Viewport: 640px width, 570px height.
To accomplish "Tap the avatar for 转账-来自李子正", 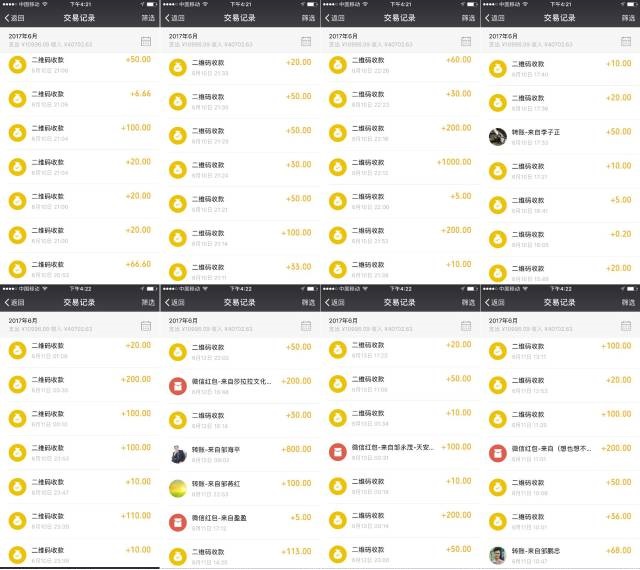I will pyautogui.click(x=497, y=135).
